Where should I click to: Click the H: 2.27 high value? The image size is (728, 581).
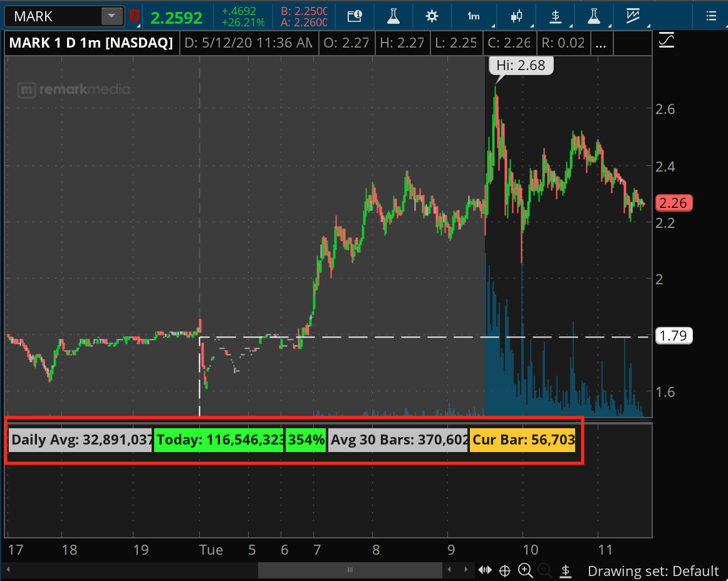(x=402, y=43)
